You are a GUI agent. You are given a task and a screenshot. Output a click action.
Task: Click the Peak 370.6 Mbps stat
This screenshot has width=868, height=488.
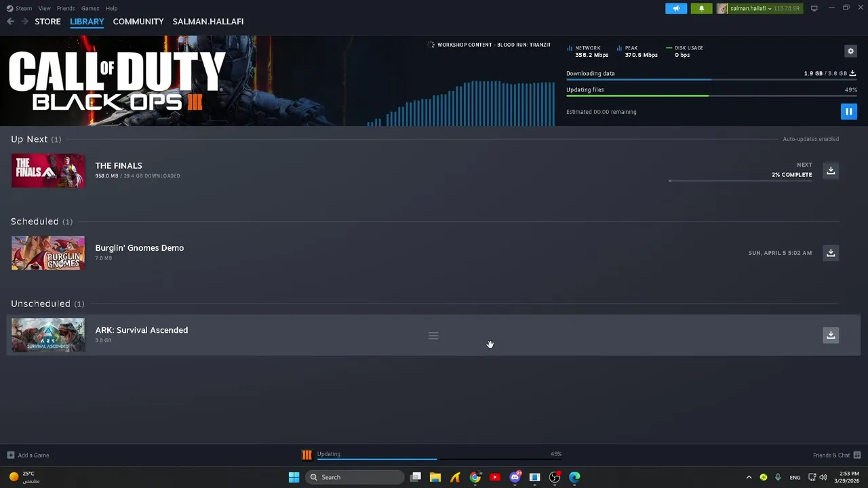[637, 52]
